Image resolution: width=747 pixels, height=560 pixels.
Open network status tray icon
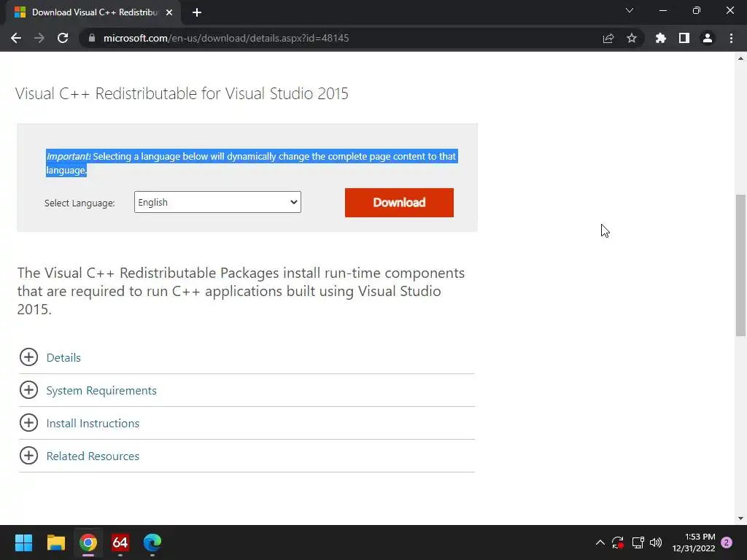[x=638, y=542]
